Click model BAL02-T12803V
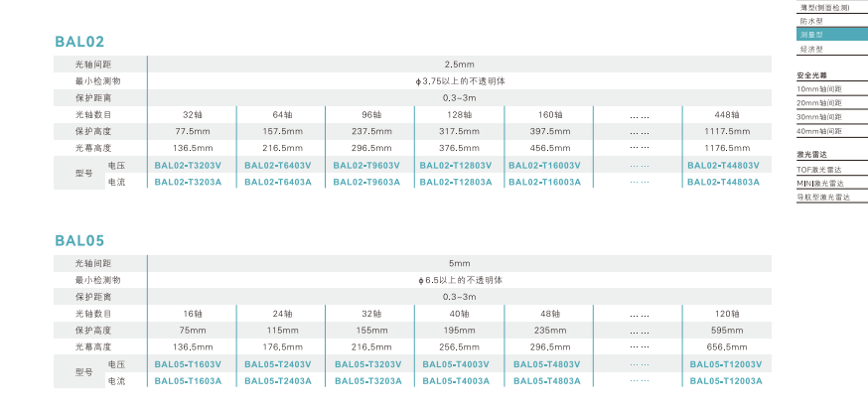The height and width of the screenshot is (409, 868). [458, 166]
